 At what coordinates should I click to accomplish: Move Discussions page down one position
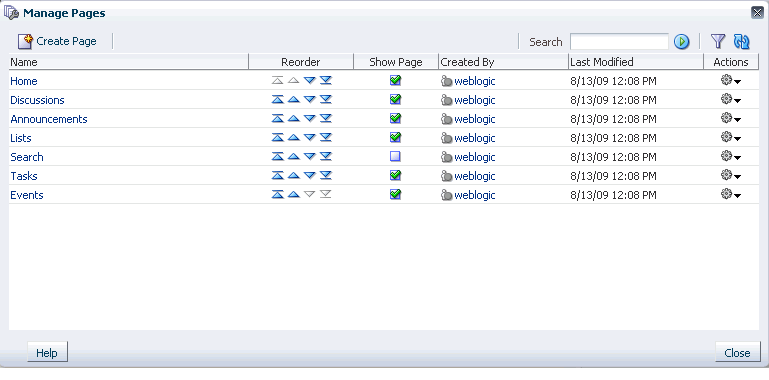[309, 100]
